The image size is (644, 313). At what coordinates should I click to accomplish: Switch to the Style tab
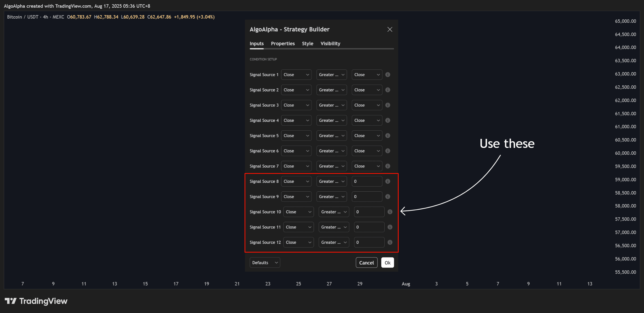(307, 43)
